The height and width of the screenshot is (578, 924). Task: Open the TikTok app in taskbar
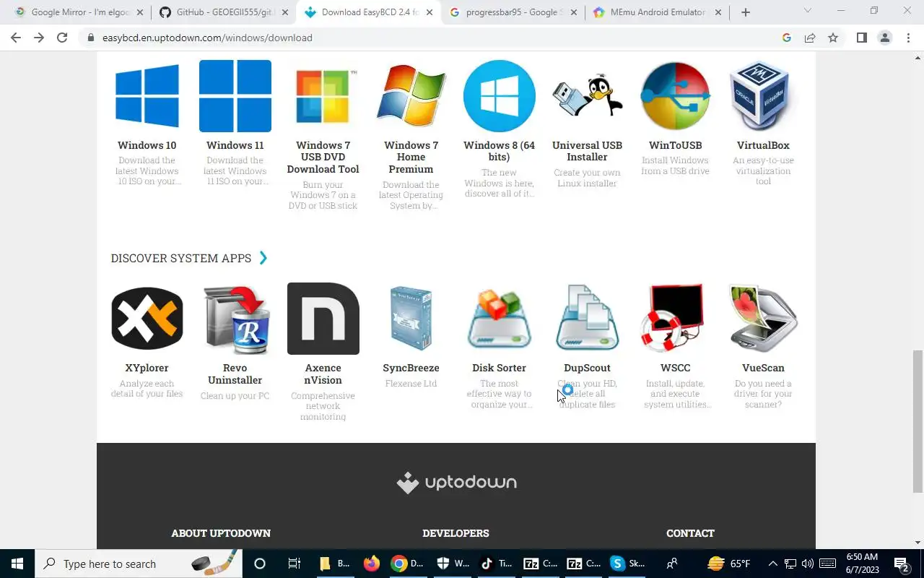point(495,564)
